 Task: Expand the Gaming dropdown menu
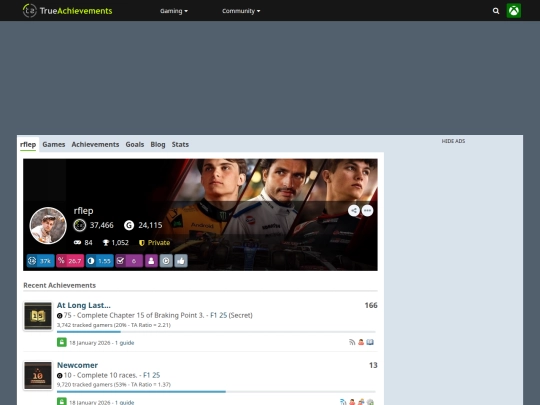174,11
